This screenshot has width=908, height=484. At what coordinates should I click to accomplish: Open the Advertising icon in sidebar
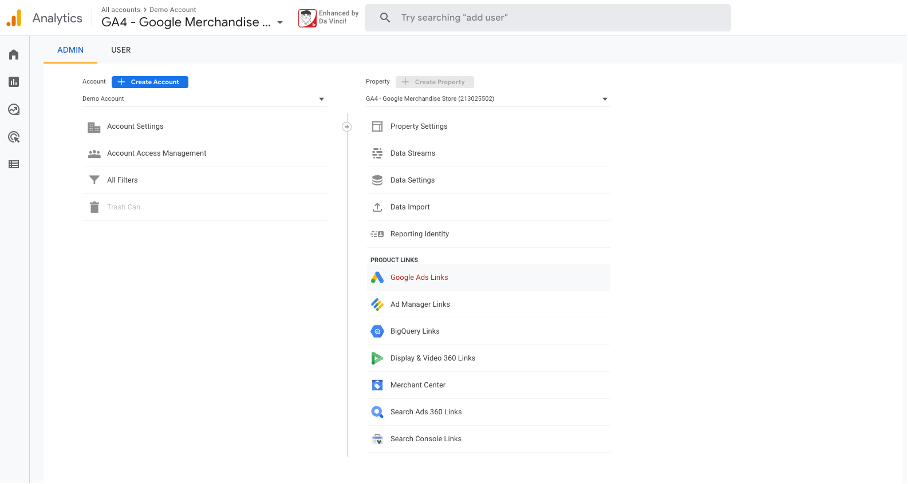pos(14,137)
